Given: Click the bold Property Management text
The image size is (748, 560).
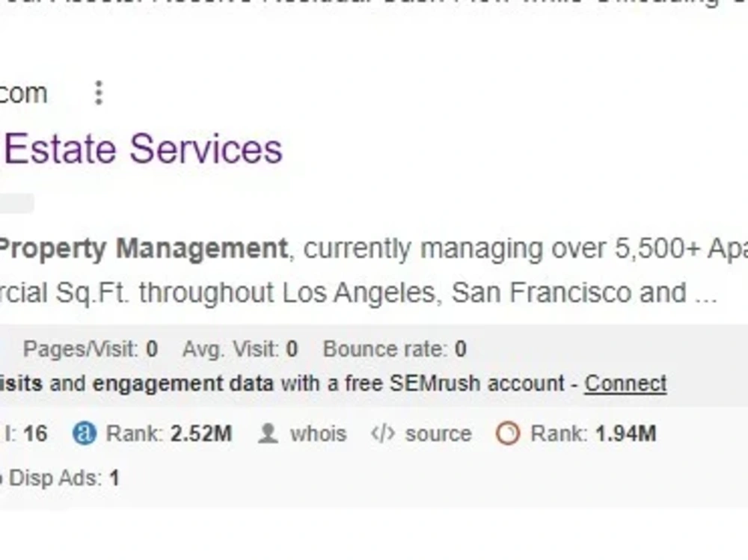Looking at the screenshot, I should pyautogui.click(x=143, y=249).
